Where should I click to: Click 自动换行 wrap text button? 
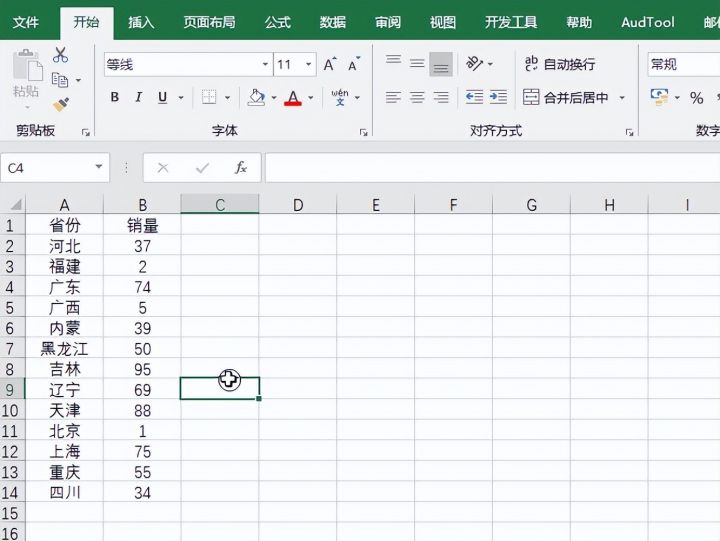pyautogui.click(x=560, y=64)
